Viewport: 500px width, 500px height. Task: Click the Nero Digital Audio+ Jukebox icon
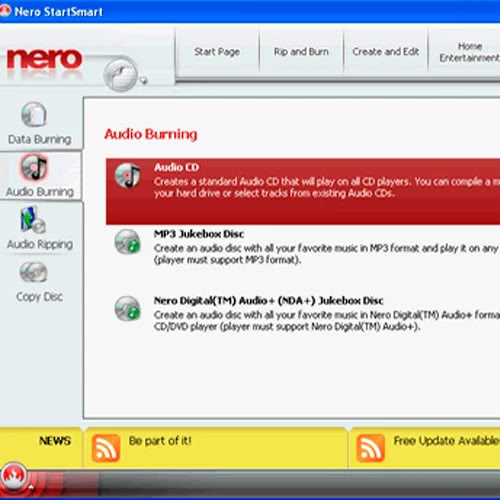pos(127,308)
